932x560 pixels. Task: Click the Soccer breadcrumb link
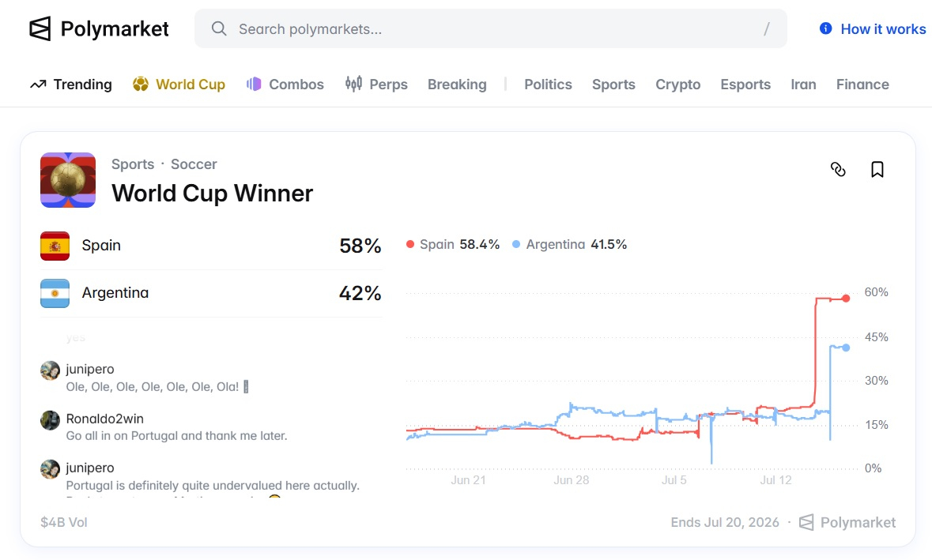(x=194, y=164)
